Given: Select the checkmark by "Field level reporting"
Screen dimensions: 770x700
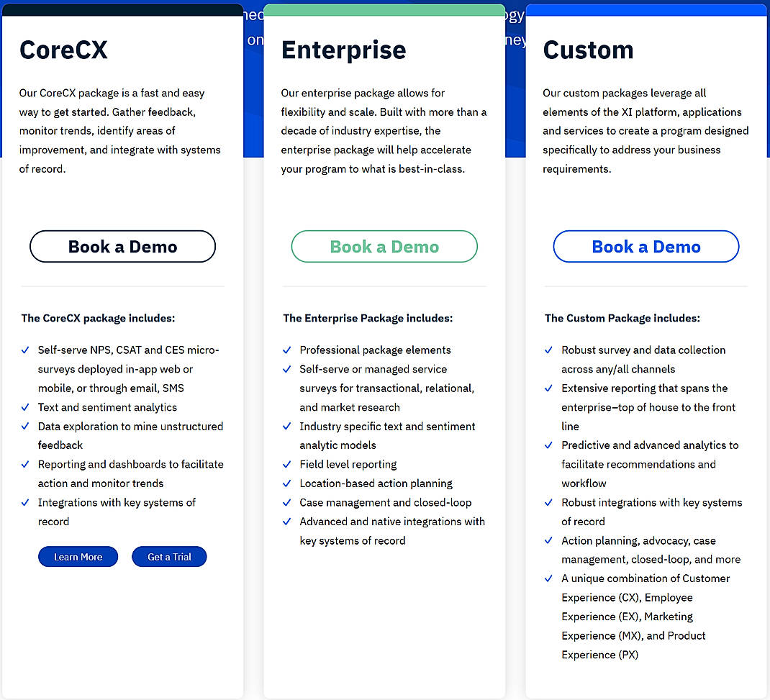Looking at the screenshot, I should (287, 464).
